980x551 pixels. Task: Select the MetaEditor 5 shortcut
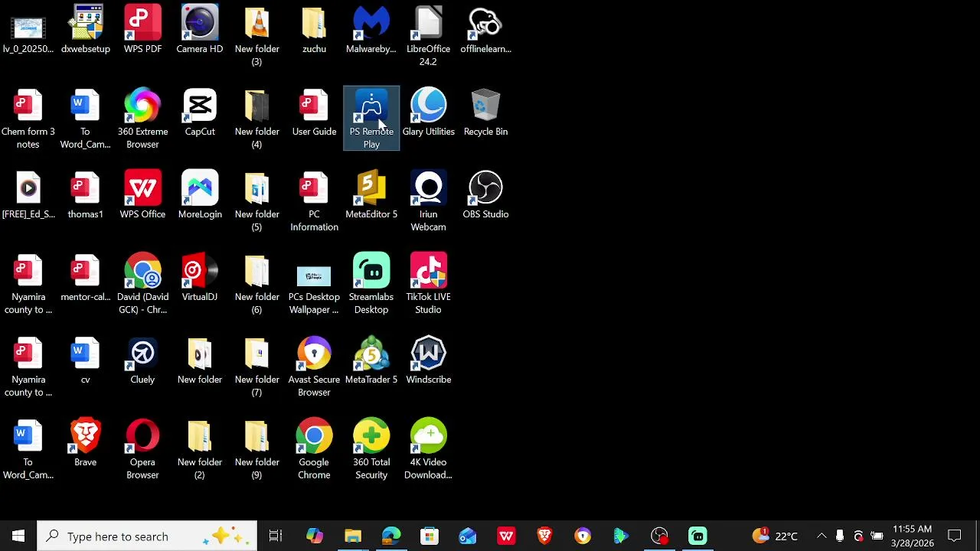(x=371, y=194)
